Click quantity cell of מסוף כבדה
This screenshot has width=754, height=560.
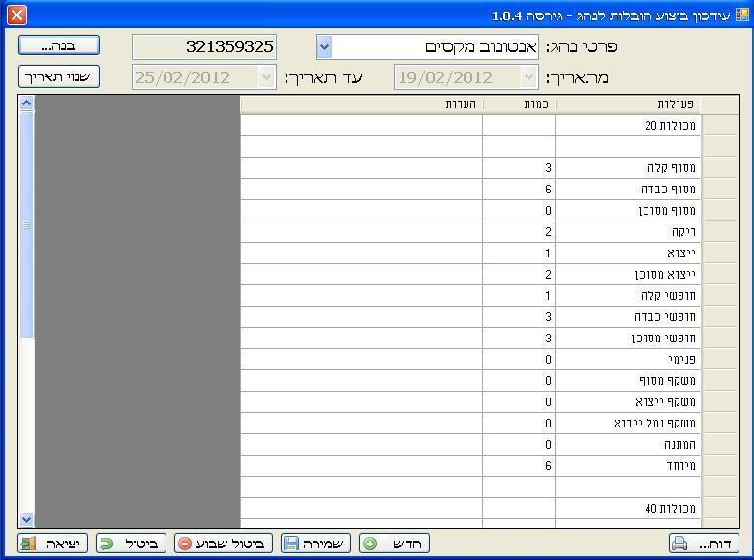[519, 190]
